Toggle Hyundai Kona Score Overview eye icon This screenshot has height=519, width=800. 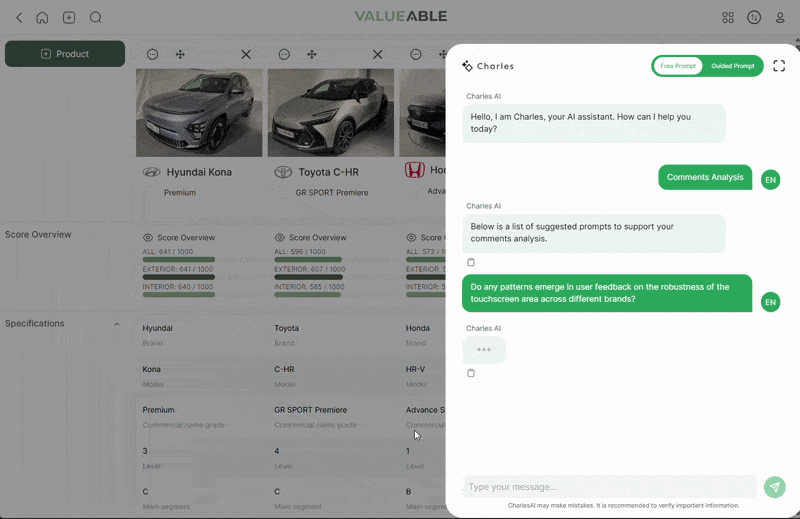coord(148,238)
